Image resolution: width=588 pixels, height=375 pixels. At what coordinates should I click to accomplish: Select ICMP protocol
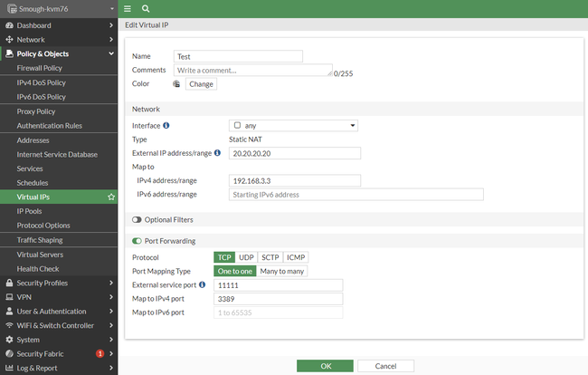pyautogui.click(x=296, y=257)
